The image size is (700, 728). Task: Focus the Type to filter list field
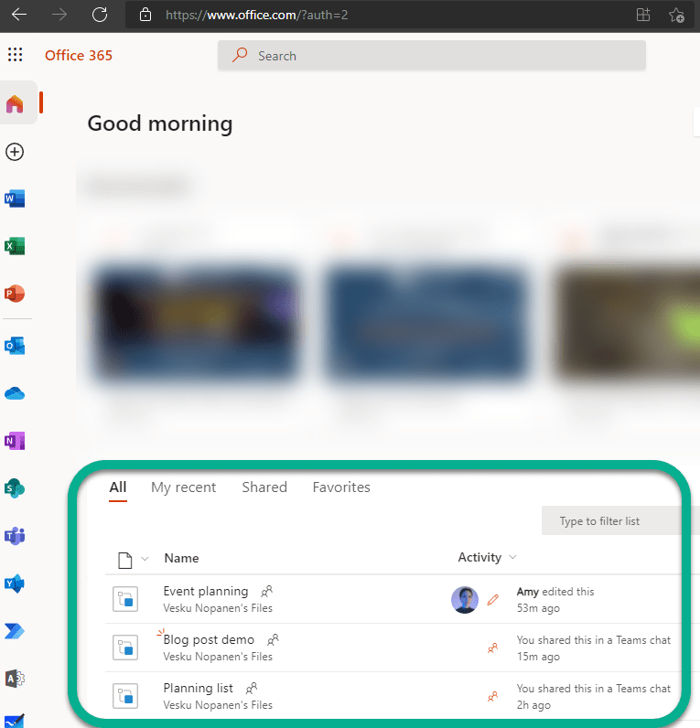[613, 521]
